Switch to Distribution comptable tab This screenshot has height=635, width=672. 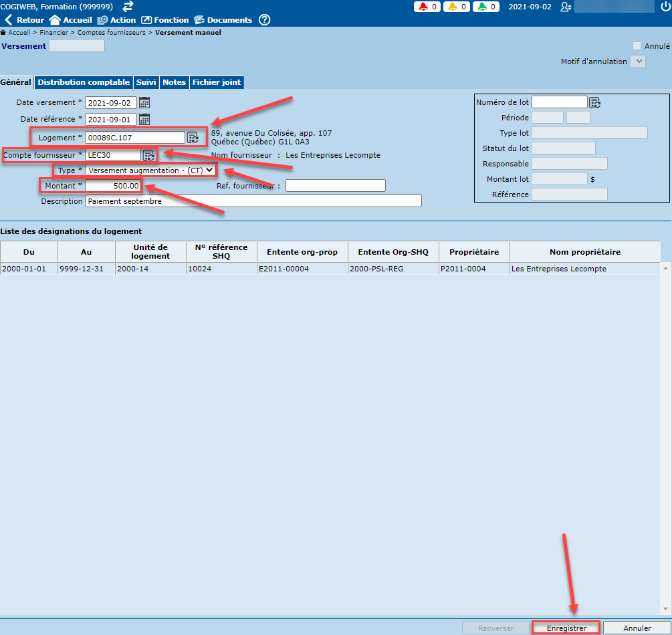click(84, 82)
